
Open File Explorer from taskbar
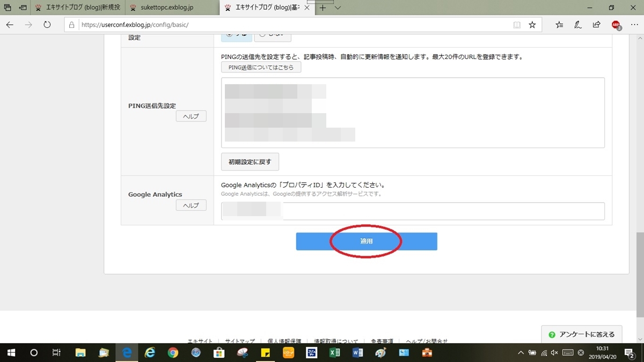(80, 352)
